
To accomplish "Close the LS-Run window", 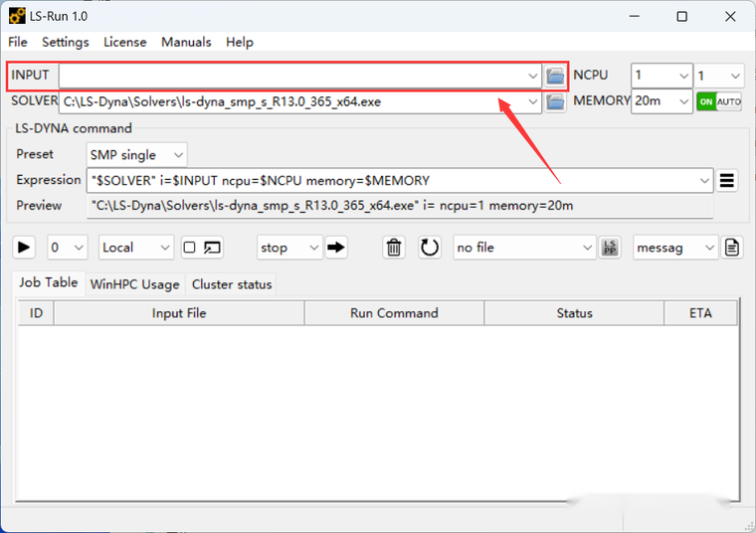I will tap(730, 16).
